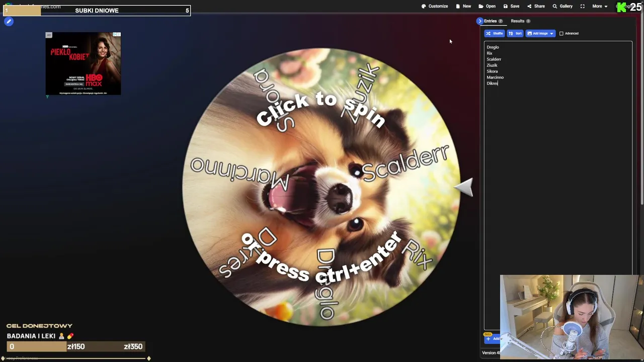Click the ad choices icon on advertisement

coord(117,34)
